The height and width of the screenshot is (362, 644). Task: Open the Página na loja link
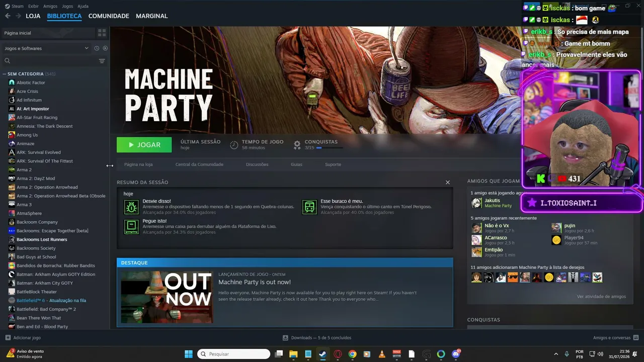point(138,164)
